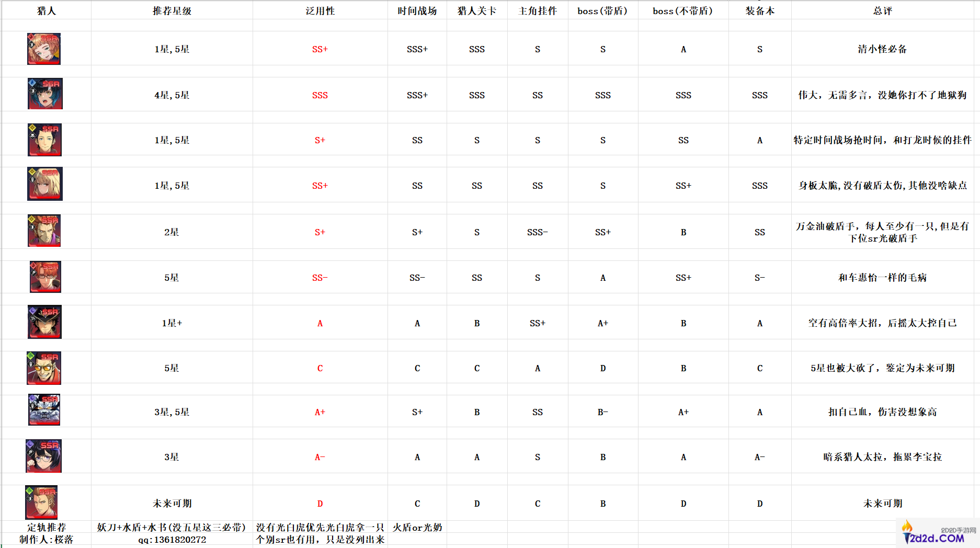Click the 装备本 column header

(760, 10)
